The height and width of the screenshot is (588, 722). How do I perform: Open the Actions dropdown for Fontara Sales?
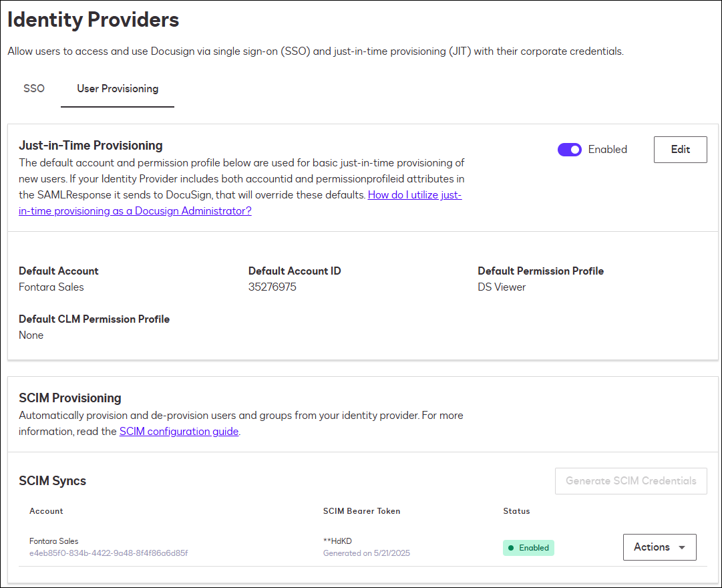point(659,547)
